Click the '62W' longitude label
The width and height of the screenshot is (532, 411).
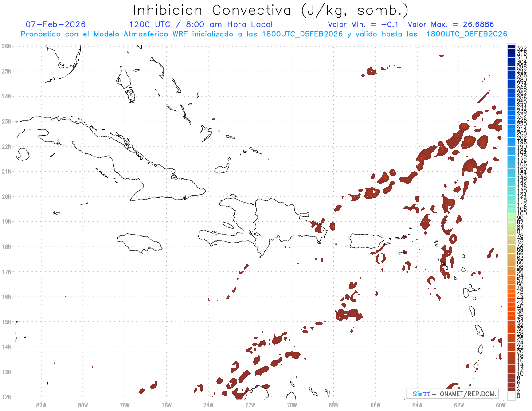point(458,405)
